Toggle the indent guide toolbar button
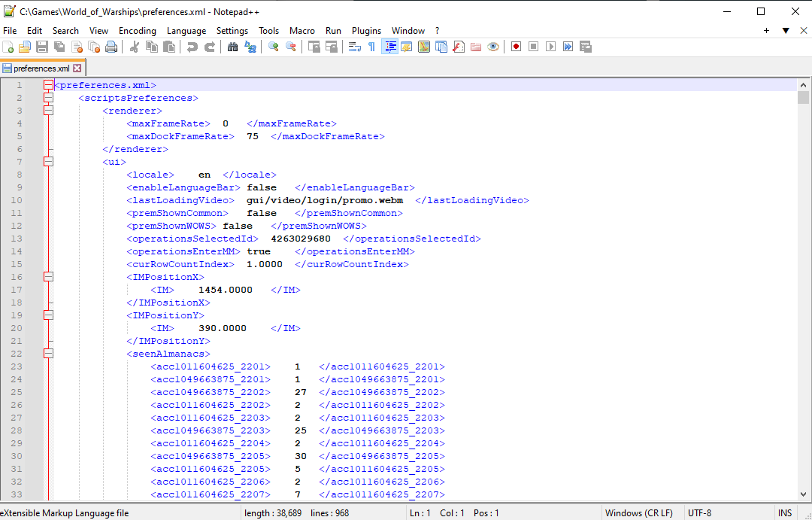 click(389, 47)
